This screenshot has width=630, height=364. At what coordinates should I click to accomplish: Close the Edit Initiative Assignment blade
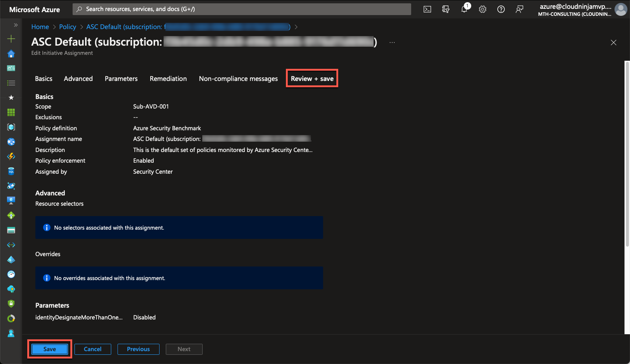click(613, 43)
